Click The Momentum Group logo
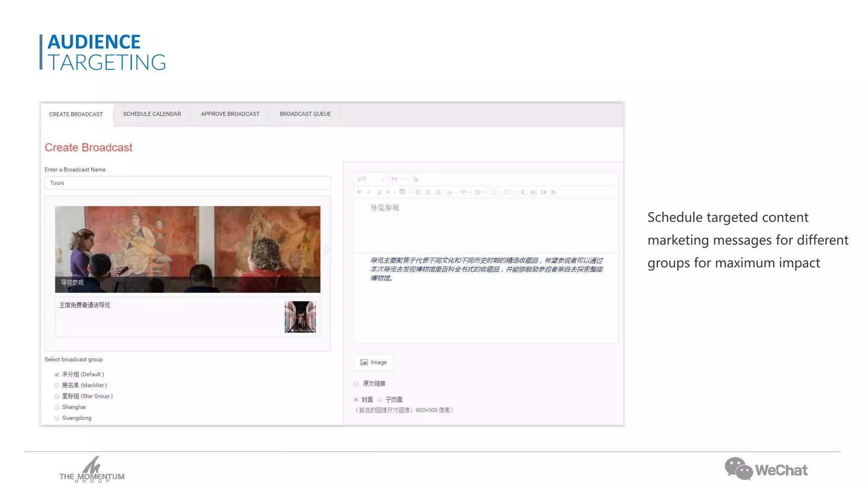 click(x=92, y=469)
